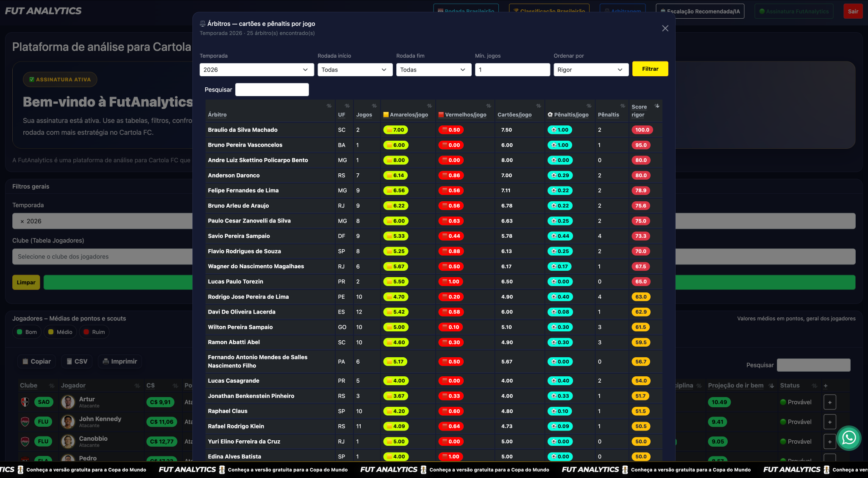This screenshot has height=478, width=868.
Task: Click the yellow Filtrar button
Action: [650, 69]
